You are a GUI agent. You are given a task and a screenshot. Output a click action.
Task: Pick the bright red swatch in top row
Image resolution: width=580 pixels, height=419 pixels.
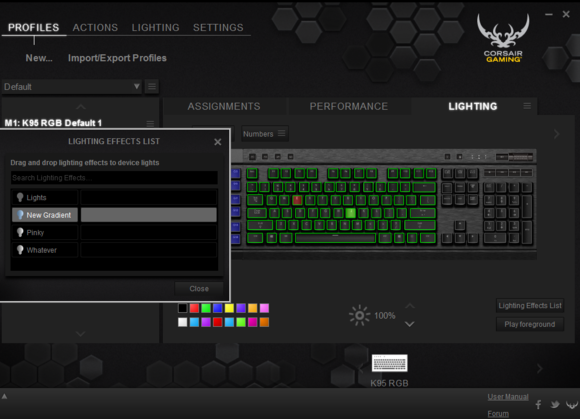(194, 308)
